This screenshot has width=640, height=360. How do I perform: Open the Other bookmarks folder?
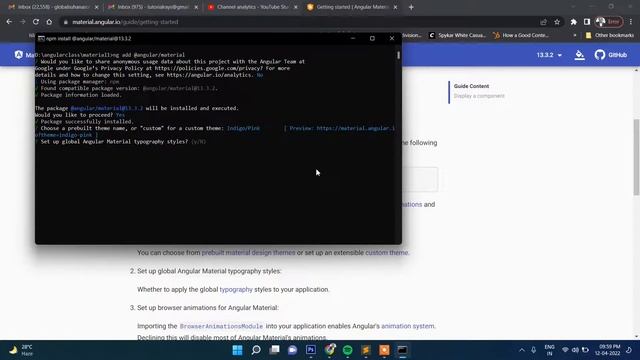610,36
